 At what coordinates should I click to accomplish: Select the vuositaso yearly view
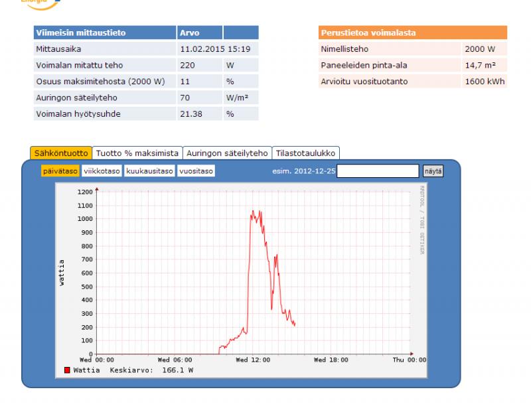pyautogui.click(x=196, y=171)
